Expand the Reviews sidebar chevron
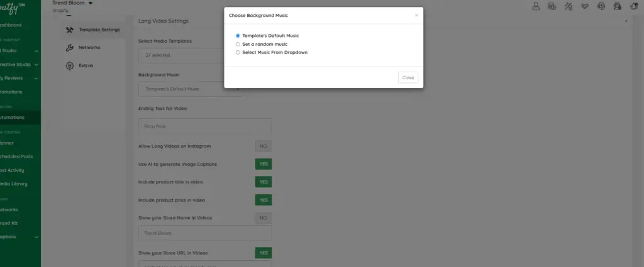 coord(36,79)
